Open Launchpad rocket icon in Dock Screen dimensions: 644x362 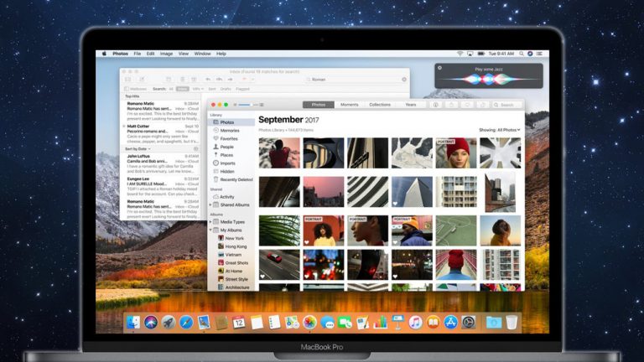pos(169,322)
